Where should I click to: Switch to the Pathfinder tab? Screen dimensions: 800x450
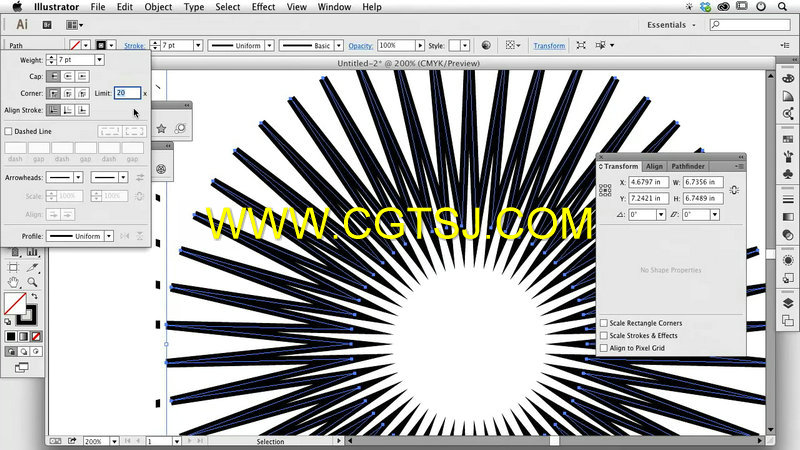[688, 166]
